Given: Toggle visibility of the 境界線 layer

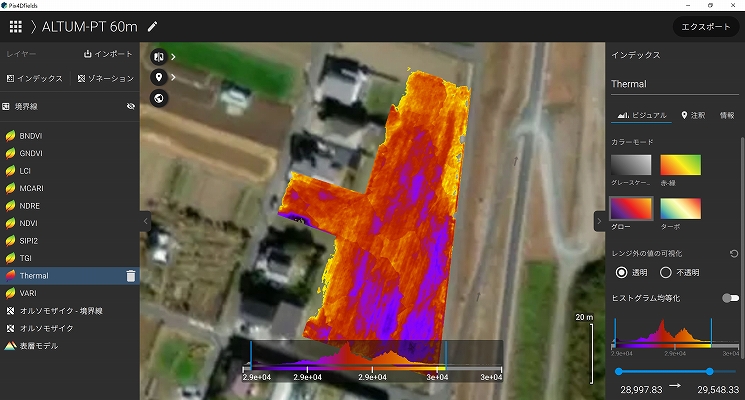Looking at the screenshot, I should pos(131,106).
